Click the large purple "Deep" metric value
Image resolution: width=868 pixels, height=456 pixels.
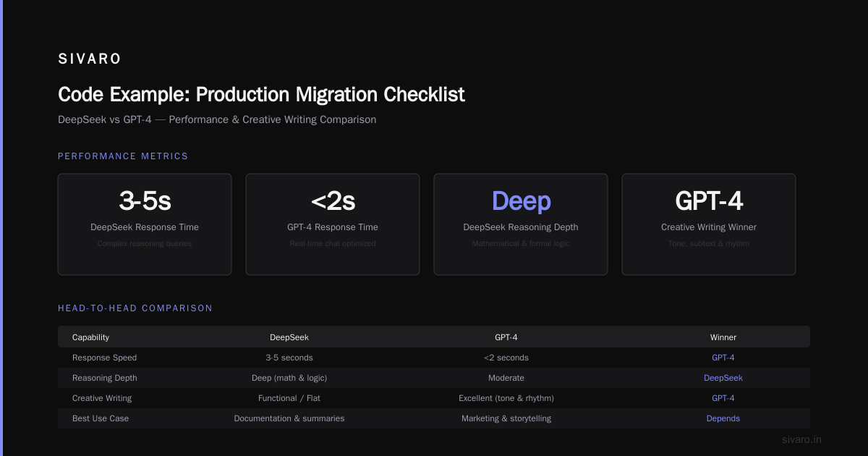click(x=521, y=200)
